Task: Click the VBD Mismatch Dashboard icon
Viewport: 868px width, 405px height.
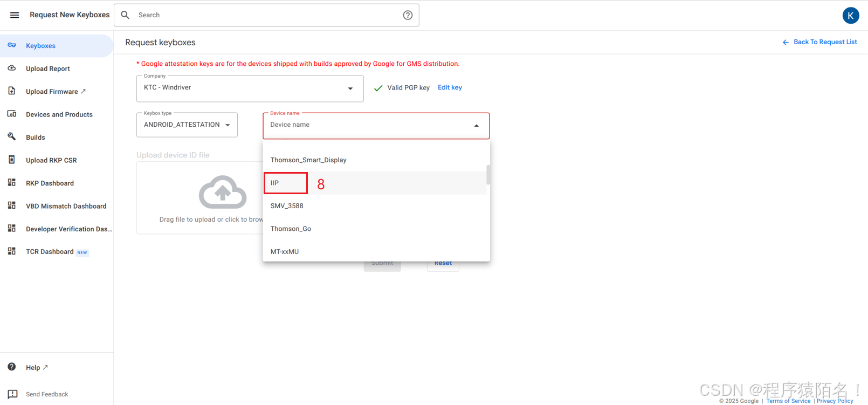Action: tap(12, 205)
